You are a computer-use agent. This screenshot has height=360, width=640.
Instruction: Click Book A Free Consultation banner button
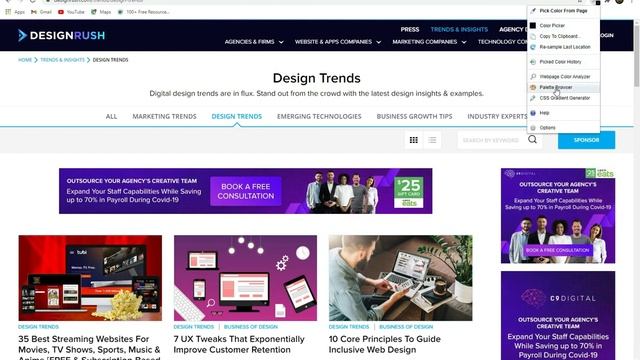pyautogui.click(x=246, y=191)
